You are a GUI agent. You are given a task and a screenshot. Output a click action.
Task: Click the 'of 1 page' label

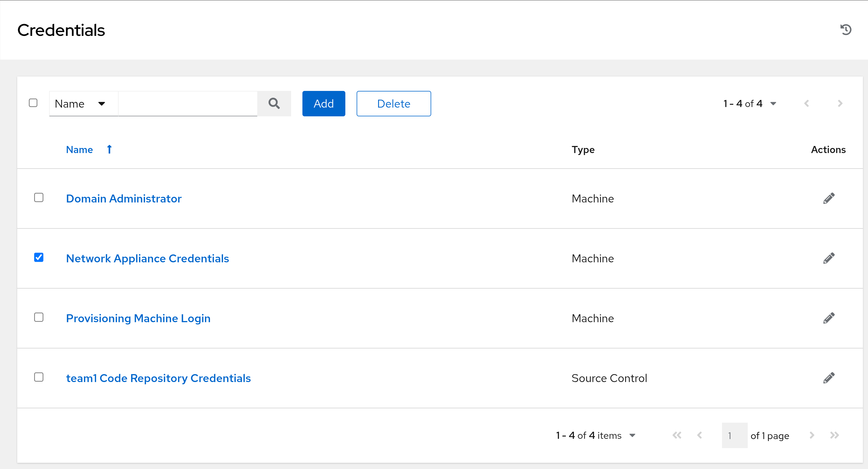770,436
